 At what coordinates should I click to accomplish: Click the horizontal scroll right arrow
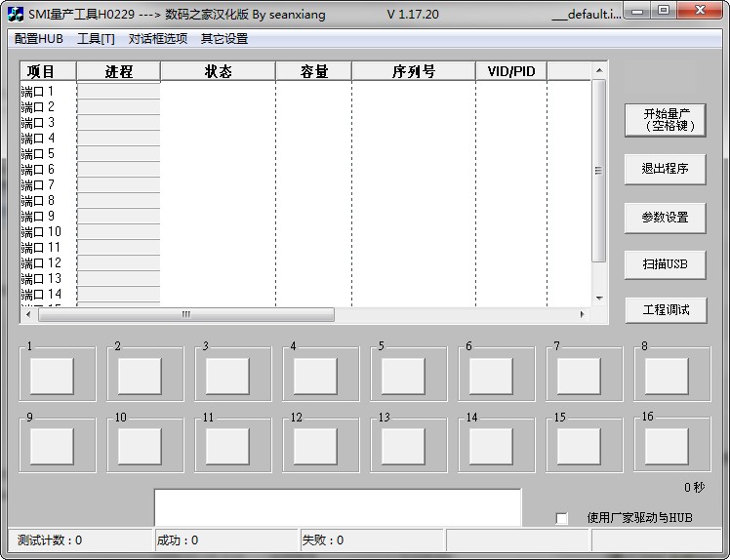pyautogui.click(x=583, y=314)
